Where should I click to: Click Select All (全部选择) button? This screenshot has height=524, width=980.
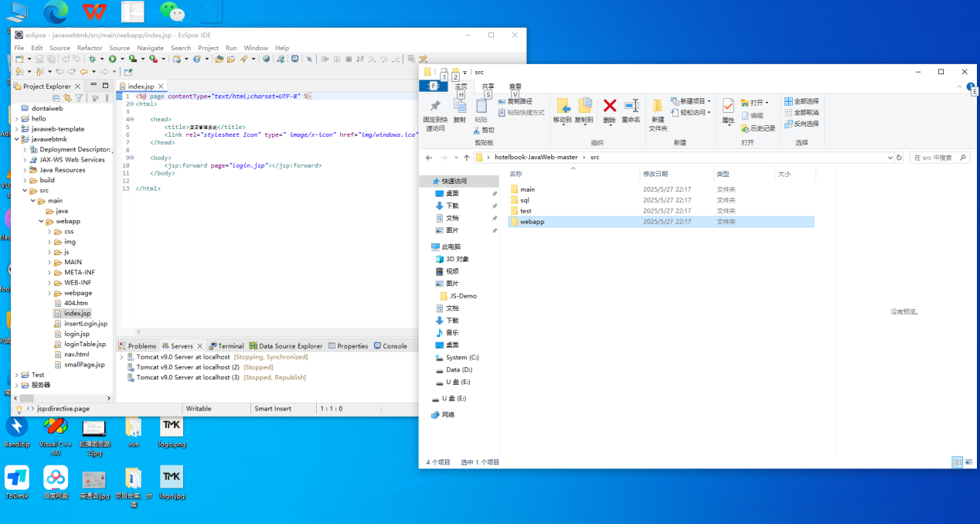tap(805, 101)
